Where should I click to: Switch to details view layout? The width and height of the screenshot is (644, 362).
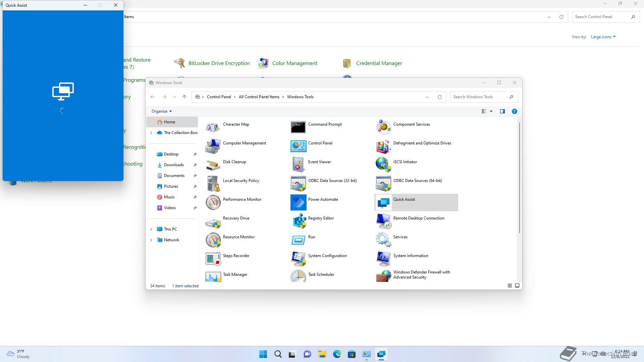[509, 286]
